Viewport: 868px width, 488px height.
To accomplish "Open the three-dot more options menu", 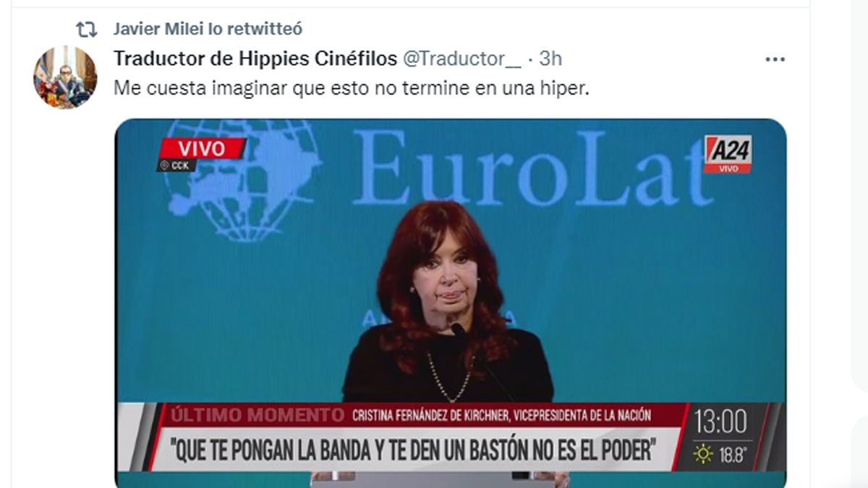I will [775, 59].
